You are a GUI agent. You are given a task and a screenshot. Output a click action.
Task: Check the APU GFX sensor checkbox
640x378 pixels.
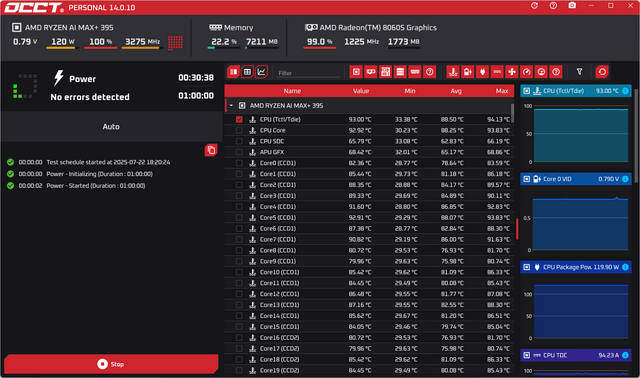(239, 152)
